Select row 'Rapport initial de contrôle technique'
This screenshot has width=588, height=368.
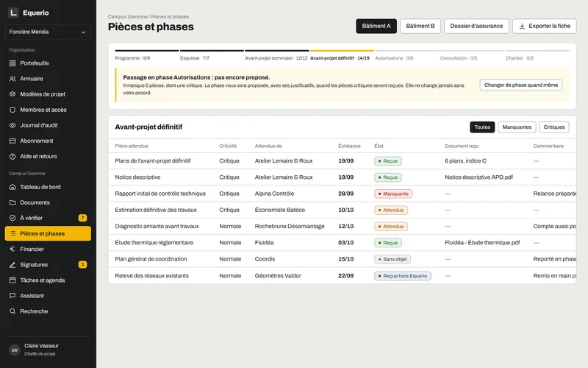point(342,194)
